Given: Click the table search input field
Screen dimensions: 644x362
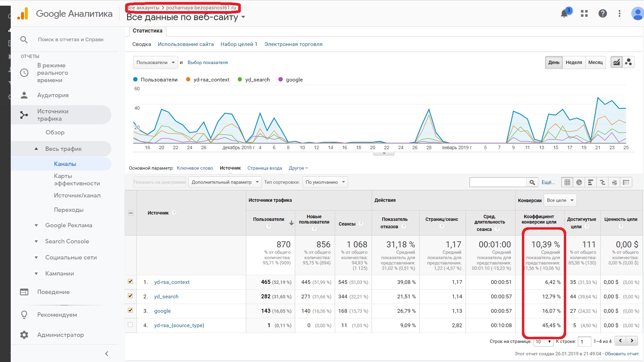Looking at the screenshot, I should [498, 182].
